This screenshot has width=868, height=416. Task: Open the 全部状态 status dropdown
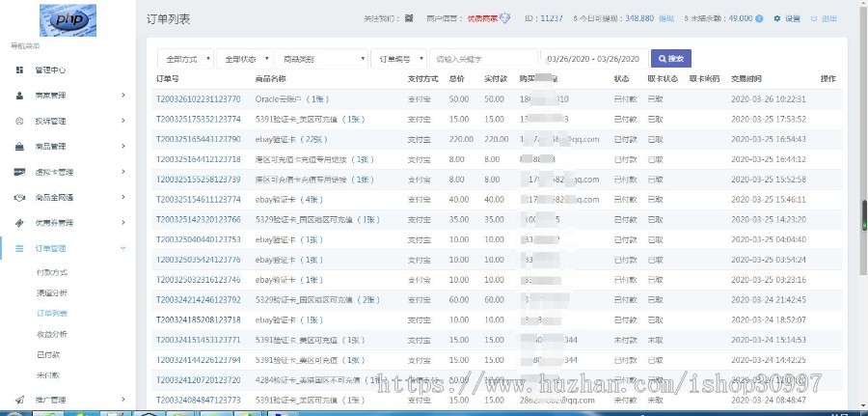244,59
